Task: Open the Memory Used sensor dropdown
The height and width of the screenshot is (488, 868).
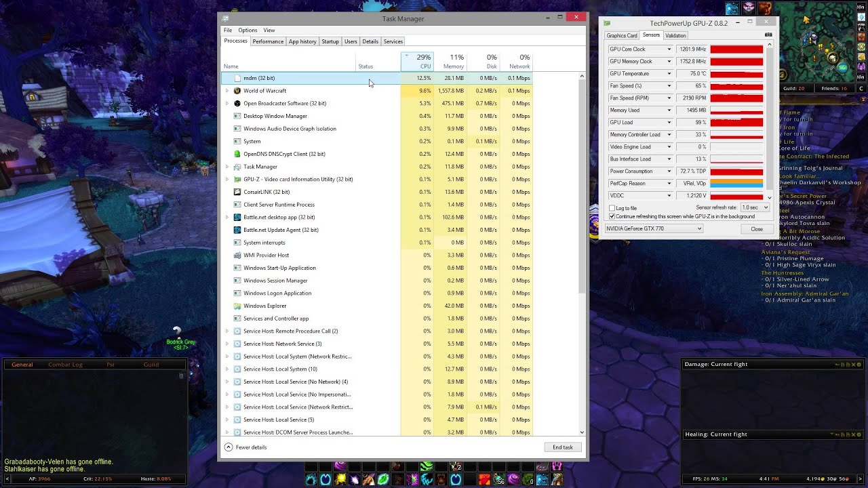Action: (x=669, y=110)
